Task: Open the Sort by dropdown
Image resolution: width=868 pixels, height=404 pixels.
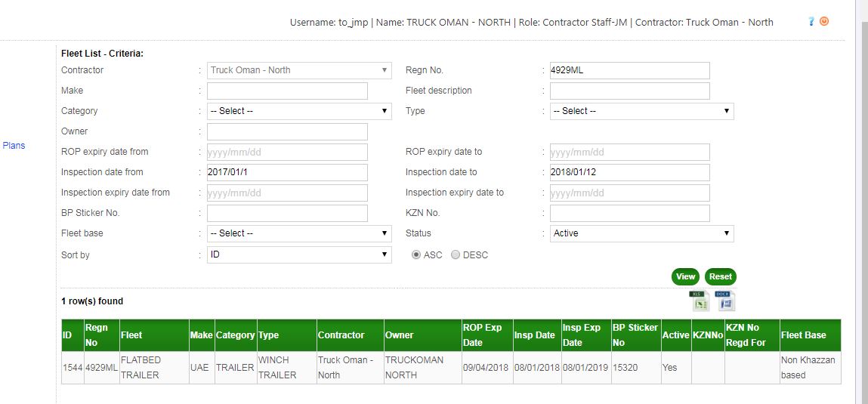Action: click(x=299, y=255)
